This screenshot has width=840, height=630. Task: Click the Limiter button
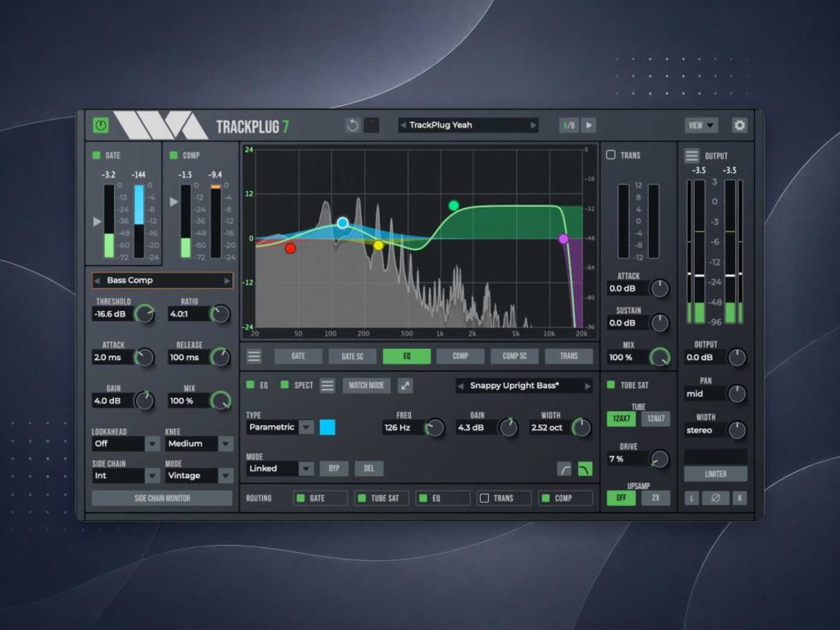(715, 474)
